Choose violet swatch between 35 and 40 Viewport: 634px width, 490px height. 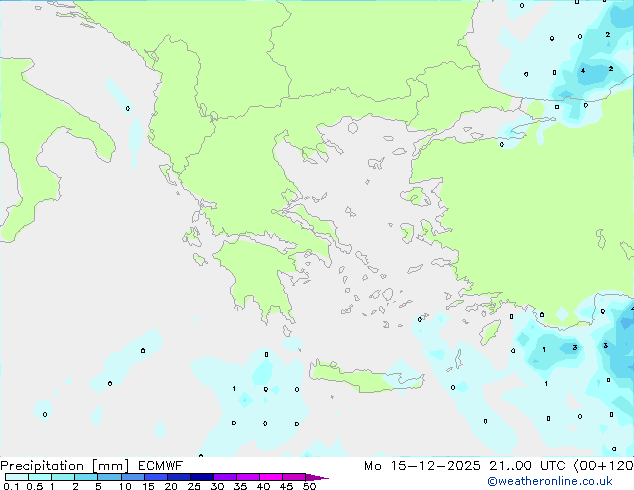tap(248, 477)
